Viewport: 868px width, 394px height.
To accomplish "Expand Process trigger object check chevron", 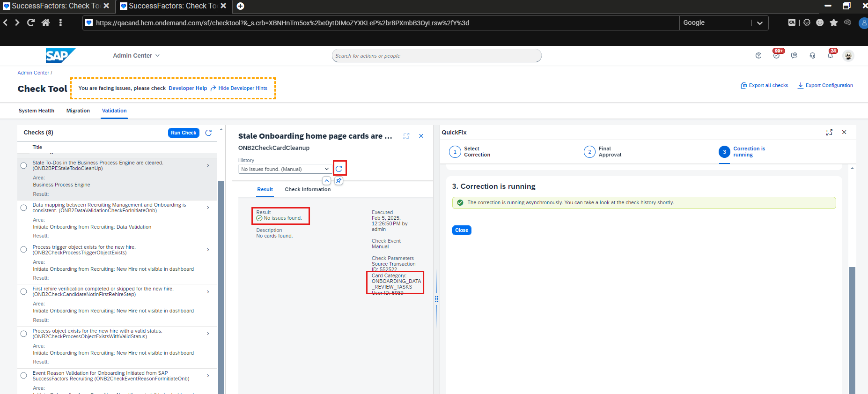I will (208, 250).
